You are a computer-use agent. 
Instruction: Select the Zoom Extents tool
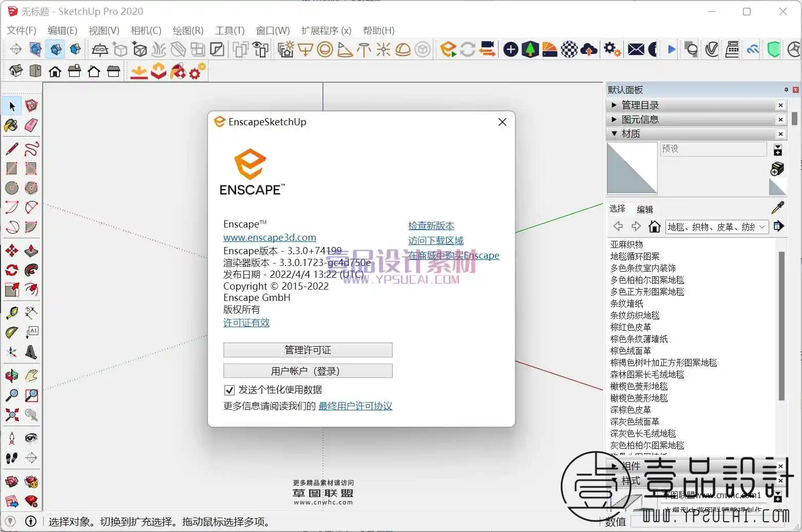(12, 415)
